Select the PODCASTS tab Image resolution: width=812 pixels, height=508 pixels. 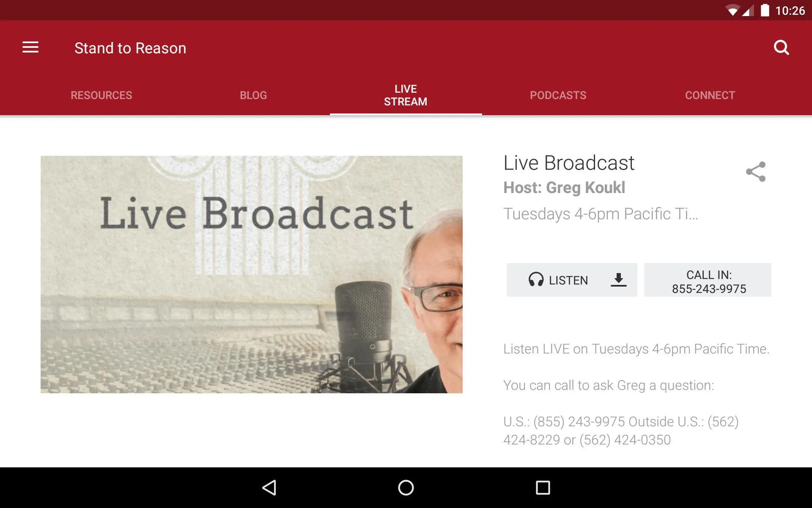click(x=558, y=95)
